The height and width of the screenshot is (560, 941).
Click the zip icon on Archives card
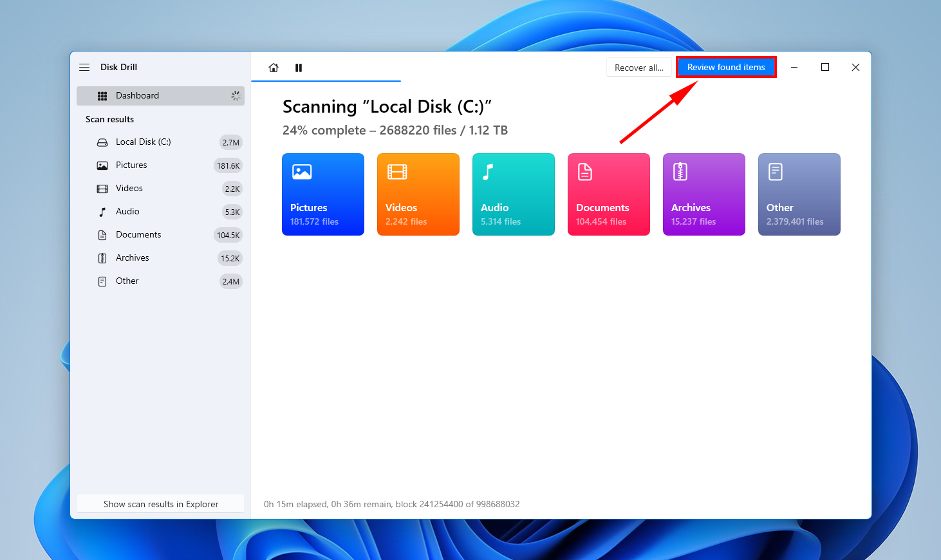680,172
